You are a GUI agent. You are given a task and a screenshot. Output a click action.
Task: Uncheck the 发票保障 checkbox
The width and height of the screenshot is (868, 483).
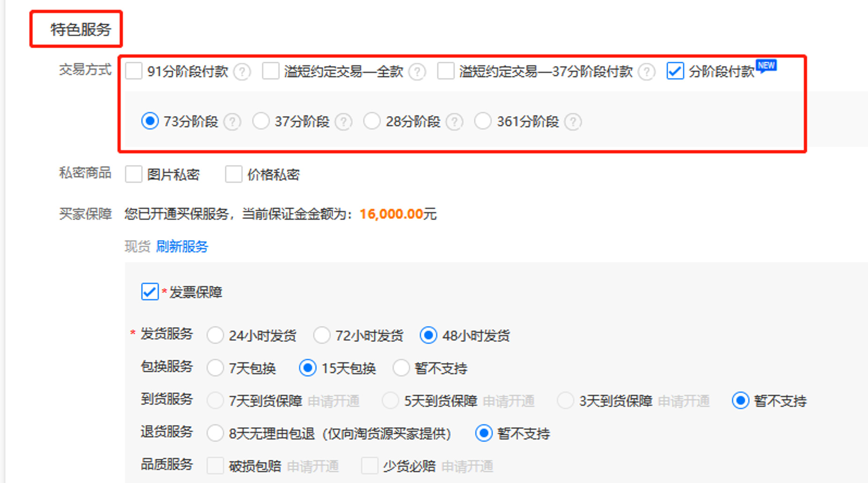coord(149,292)
